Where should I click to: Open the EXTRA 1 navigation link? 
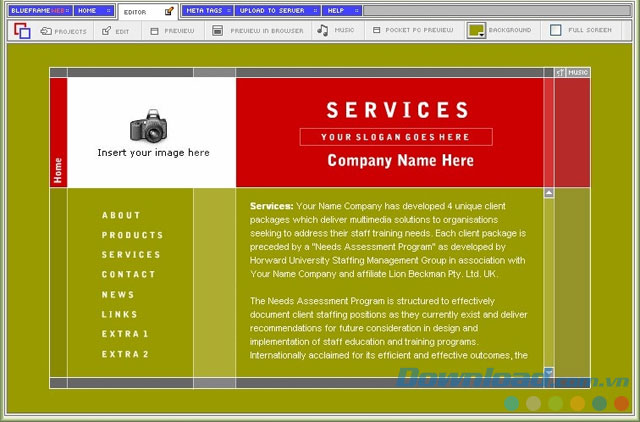point(125,334)
